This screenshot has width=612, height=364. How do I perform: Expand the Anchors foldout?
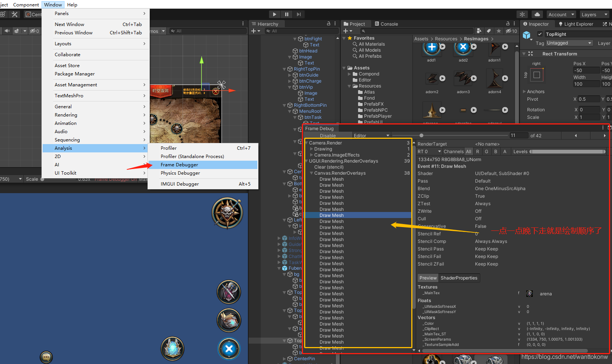coord(524,92)
